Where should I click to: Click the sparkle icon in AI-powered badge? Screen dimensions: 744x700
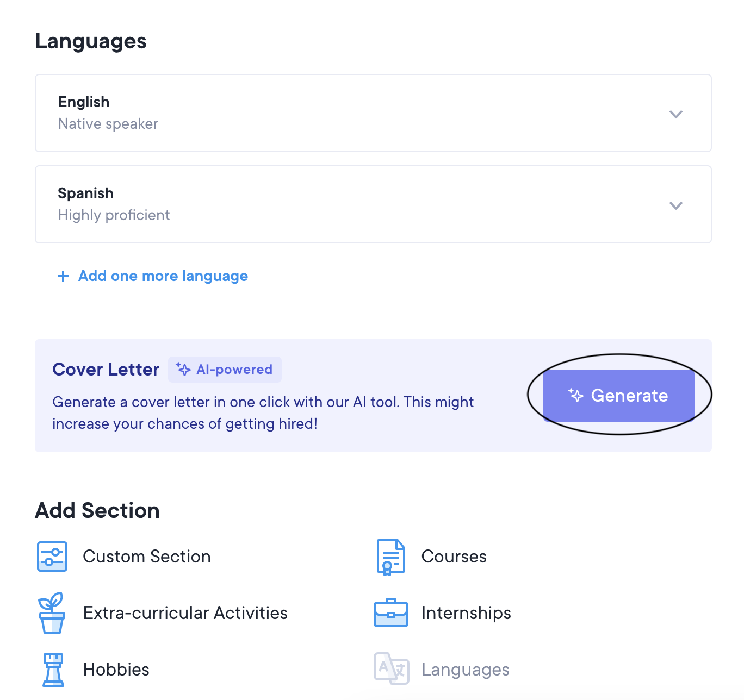click(183, 370)
